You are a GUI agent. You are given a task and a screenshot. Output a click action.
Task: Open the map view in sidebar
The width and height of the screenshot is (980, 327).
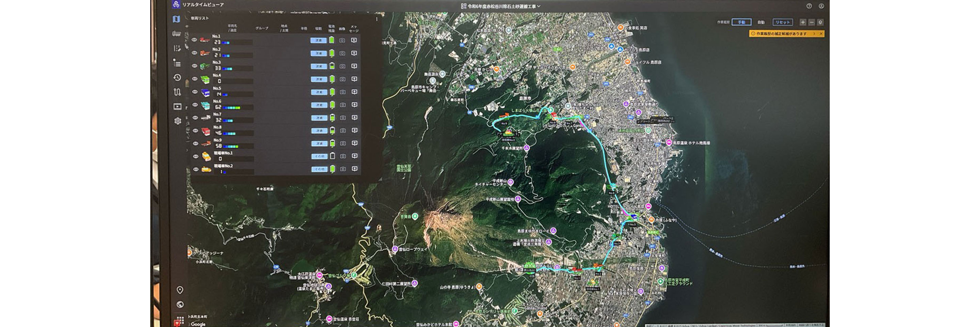click(x=176, y=19)
